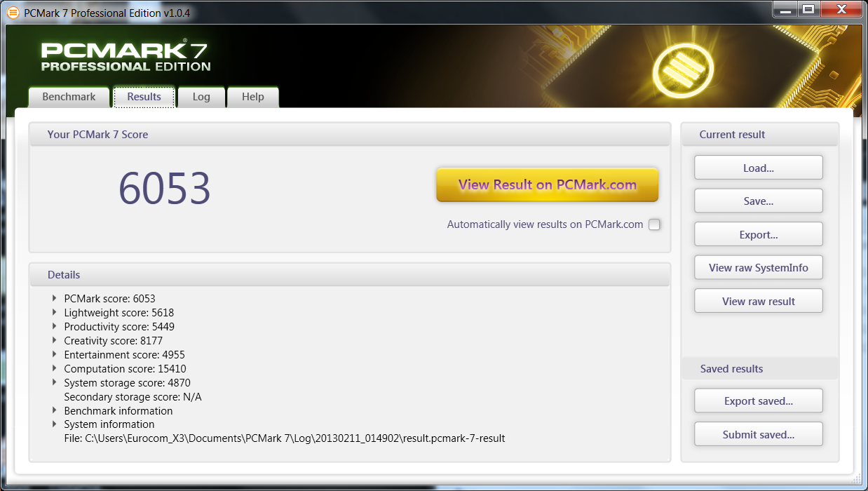Select the text 'Lightweight score: 5618'

tap(118, 313)
